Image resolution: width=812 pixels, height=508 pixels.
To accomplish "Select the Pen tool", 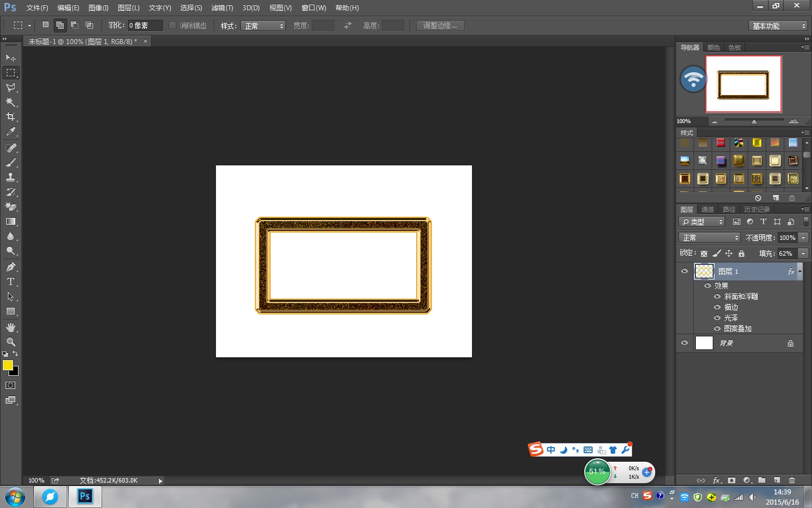I will (11, 267).
